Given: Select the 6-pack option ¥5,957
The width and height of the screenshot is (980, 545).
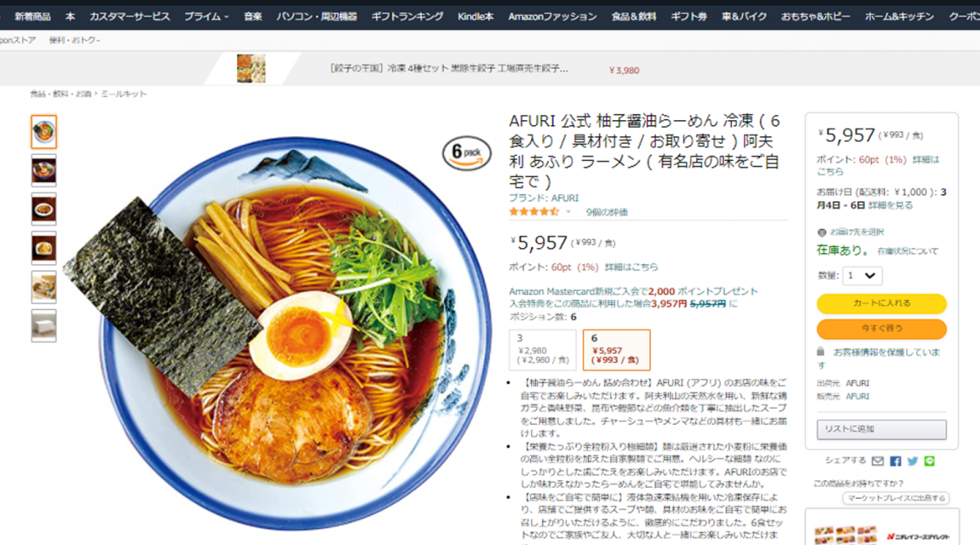Looking at the screenshot, I should pos(616,350).
